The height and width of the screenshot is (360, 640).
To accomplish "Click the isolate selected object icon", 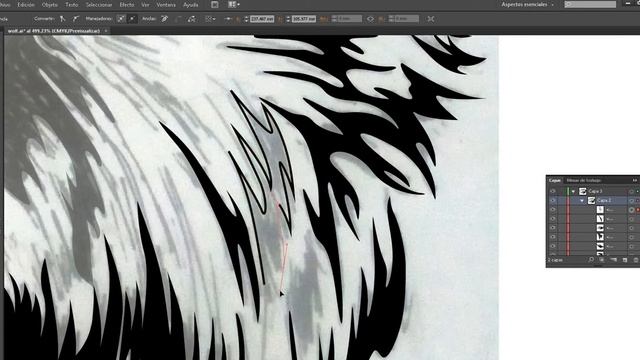I will [x=430, y=19].
